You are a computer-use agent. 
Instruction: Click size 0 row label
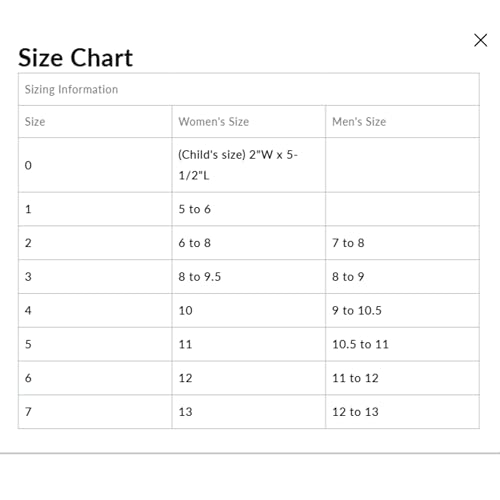95,165
